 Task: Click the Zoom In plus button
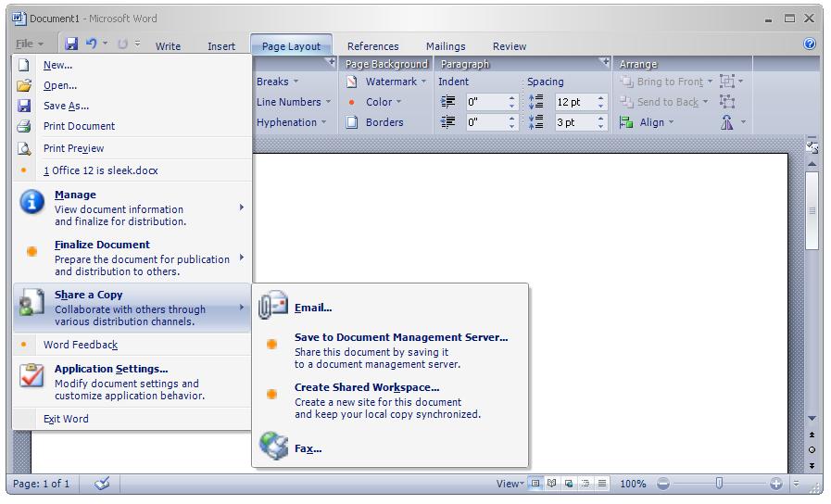click(776, 484)
